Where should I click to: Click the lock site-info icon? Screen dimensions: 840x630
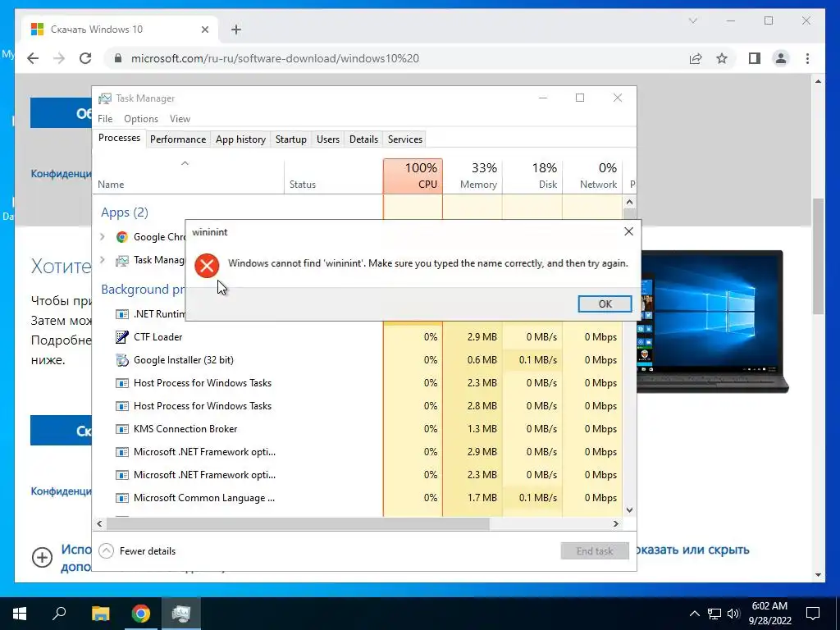[118, 58]
